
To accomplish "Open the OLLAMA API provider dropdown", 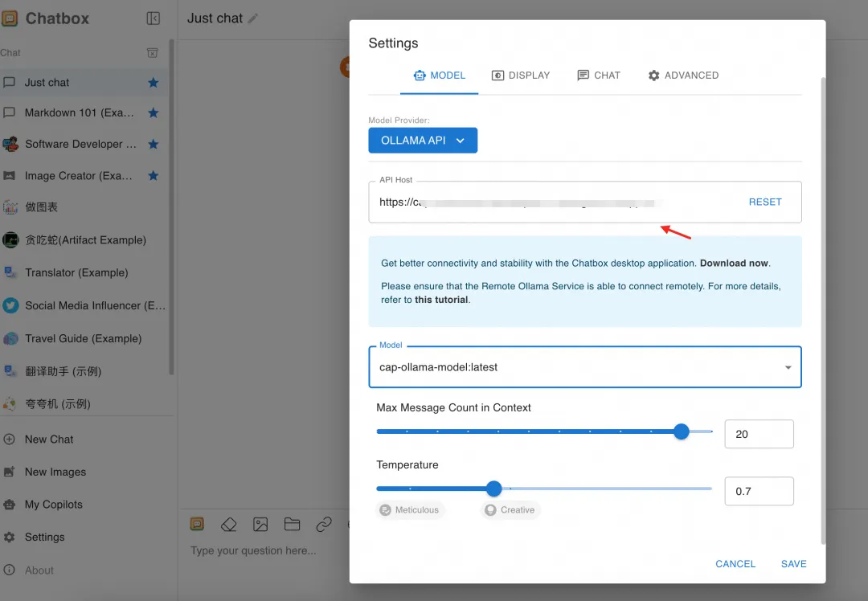I will click(423, 141).
